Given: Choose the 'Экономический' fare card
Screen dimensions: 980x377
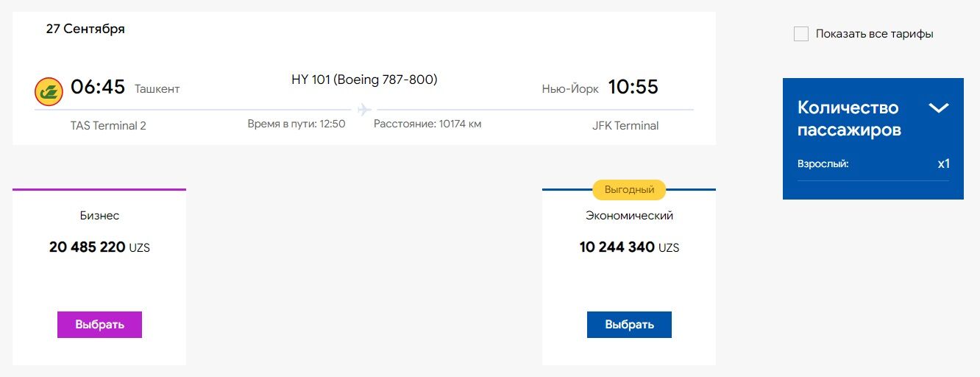Looking at the screenshot, I should tap(629, 277).
